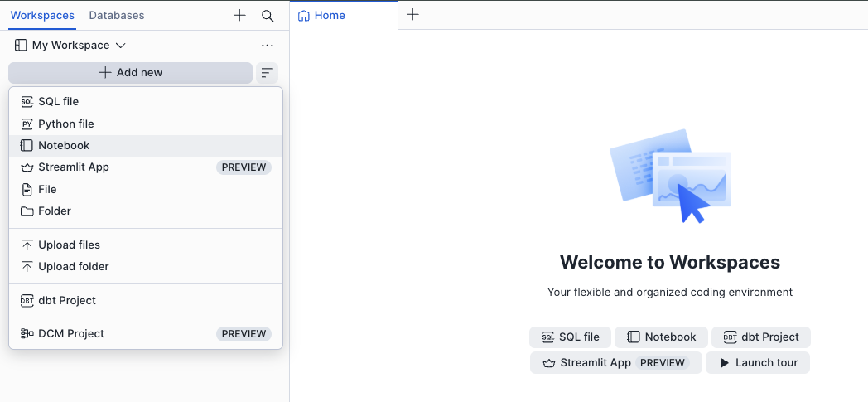The image size is (868, 402).
Task: Create a new File from the menu
Action: click(146, 189)
